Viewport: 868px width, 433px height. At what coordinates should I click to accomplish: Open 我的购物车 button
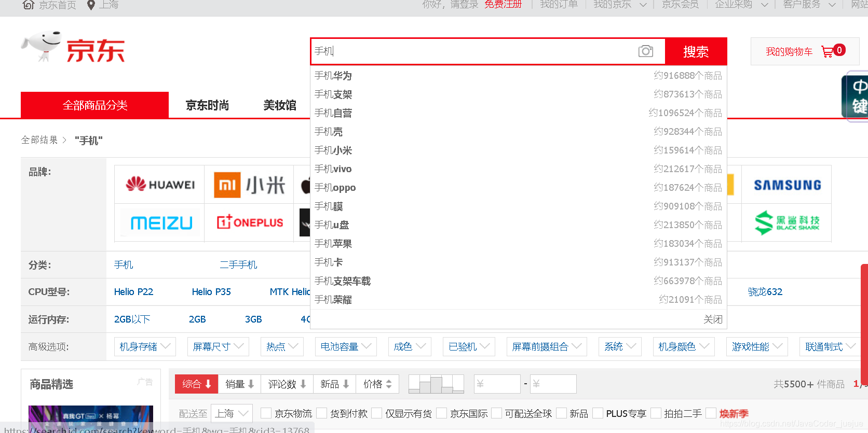[x=805, y=51]
